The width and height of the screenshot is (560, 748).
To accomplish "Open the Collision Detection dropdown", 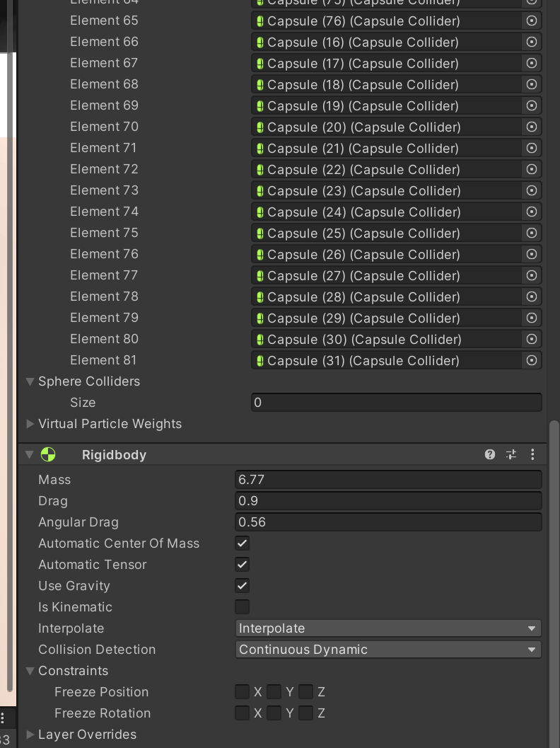I will (388, 650).
